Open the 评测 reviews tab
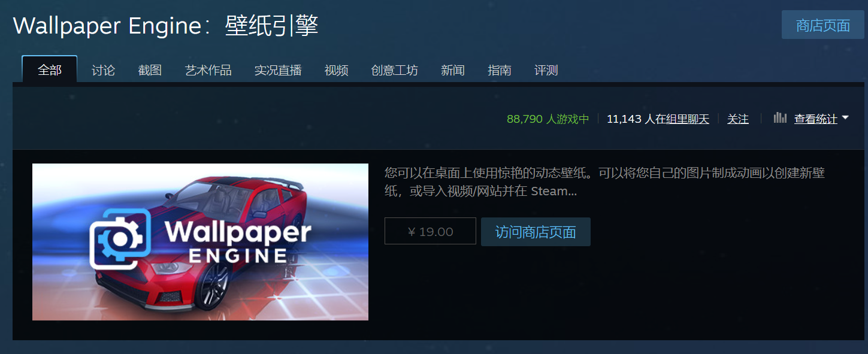Viewport: 868px width, 354px height. (546, 70)
